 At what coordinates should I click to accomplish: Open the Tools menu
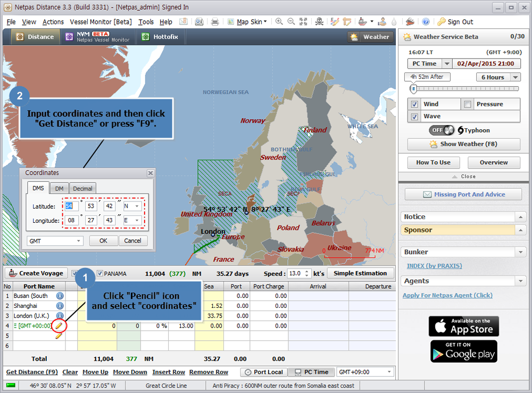point(146,22)
